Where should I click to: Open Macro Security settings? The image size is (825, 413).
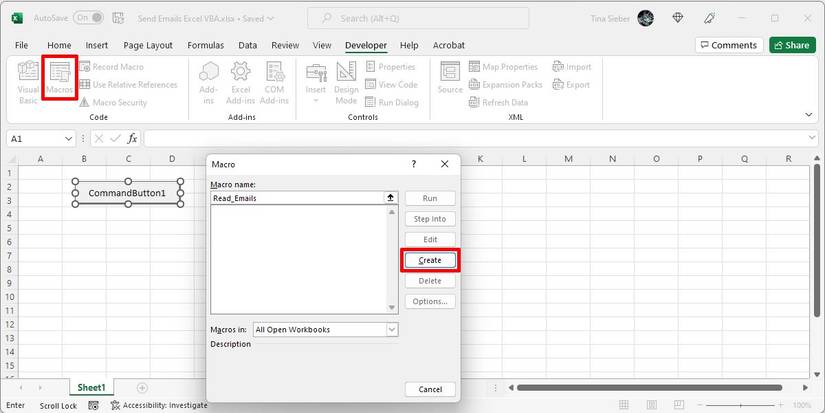(113, 103)
